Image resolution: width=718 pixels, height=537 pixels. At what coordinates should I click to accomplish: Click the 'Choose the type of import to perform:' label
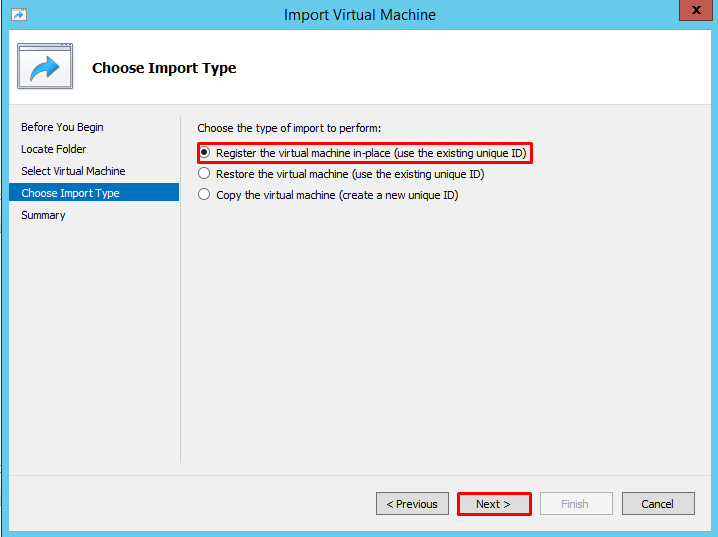tap(289, 128)
